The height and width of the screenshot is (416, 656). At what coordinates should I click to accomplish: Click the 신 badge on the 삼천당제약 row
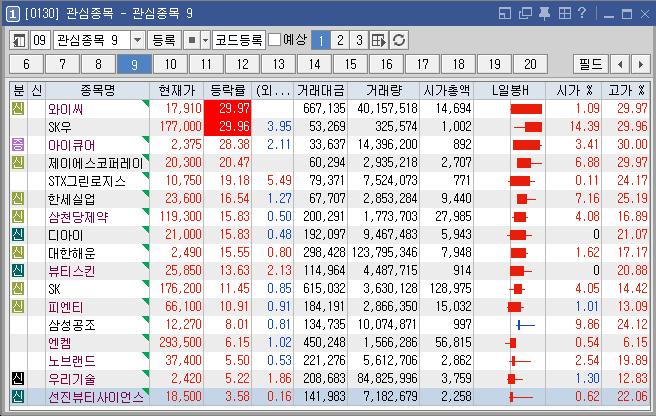tap(18, 216)
